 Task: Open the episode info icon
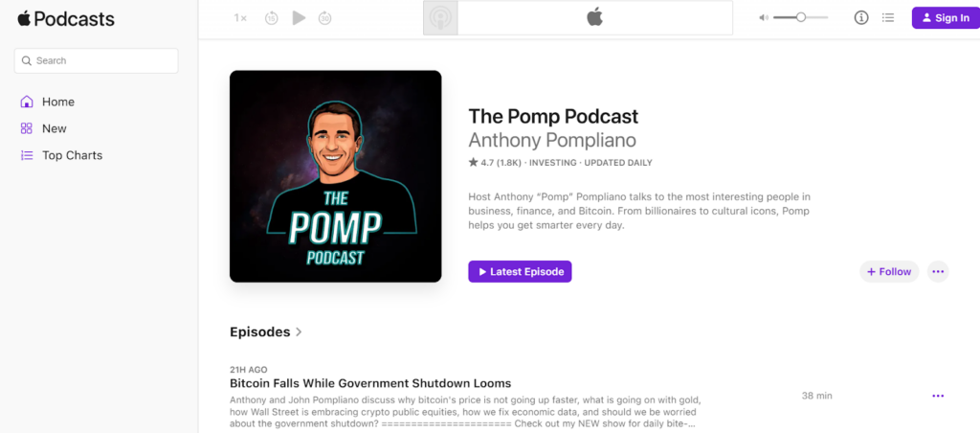click(861, 17)
